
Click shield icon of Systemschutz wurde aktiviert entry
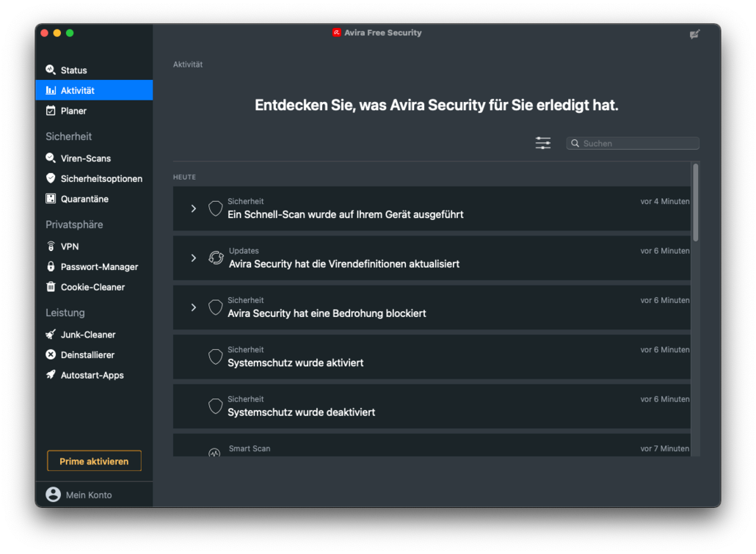[215, 357]
